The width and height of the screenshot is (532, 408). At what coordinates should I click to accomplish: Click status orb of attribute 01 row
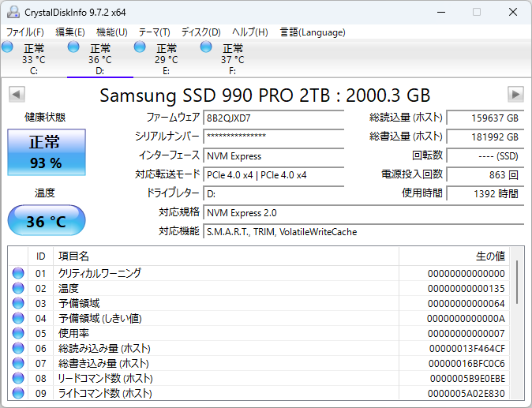pos(18,273)
